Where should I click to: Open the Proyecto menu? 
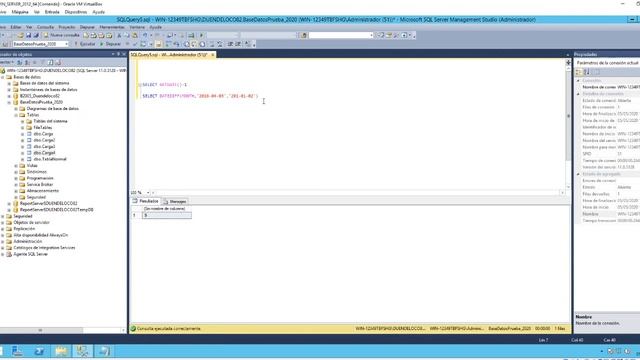(67, 27)
